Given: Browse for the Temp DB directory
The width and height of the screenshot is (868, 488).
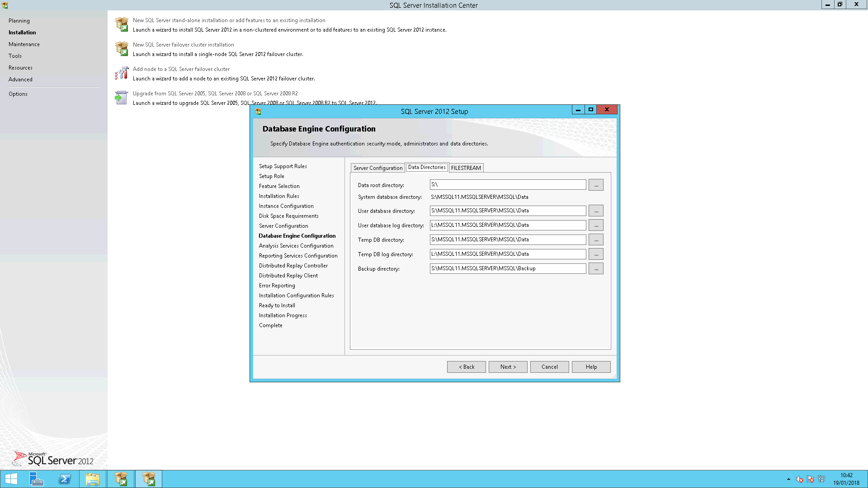Looking at the screenshot, I should [596, 239].
